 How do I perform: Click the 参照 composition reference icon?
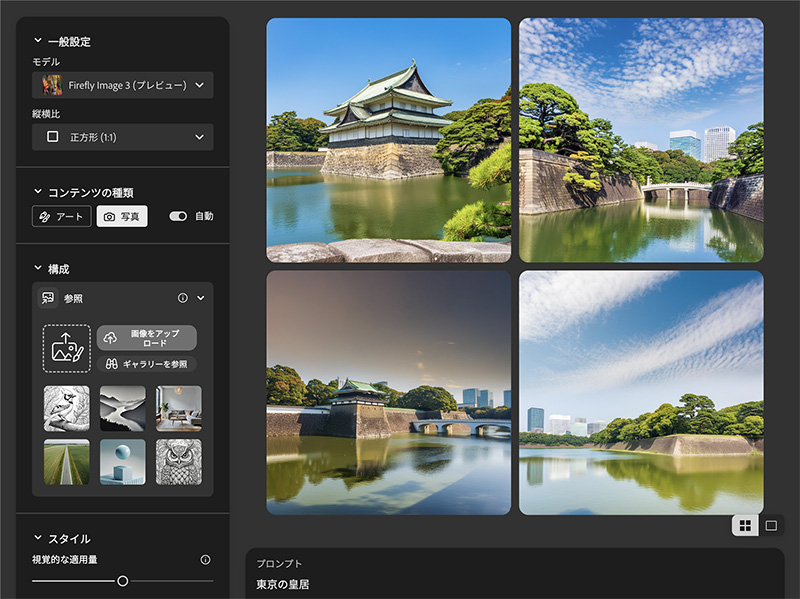48,298
